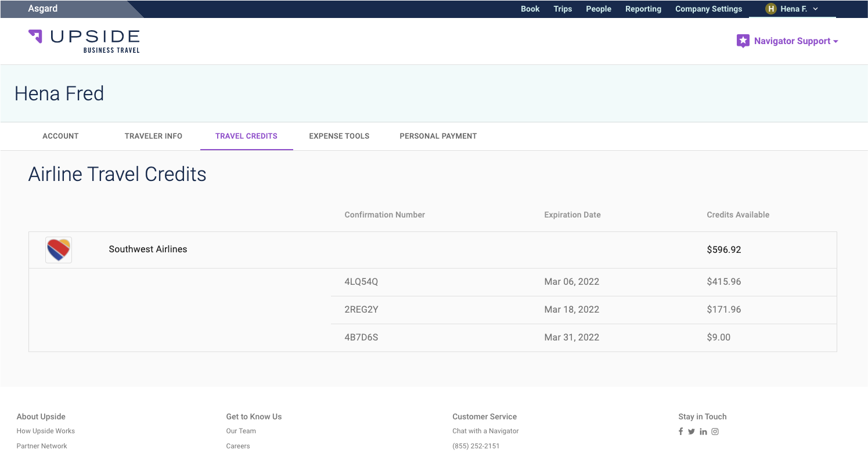Open the Our Team link
The image size is (868, 453).
pos(241,431)
